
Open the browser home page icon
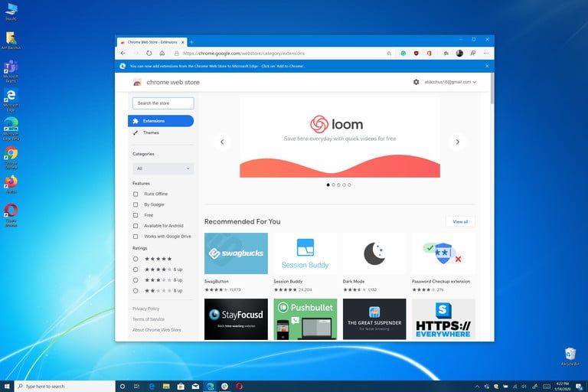coord(162,54)
